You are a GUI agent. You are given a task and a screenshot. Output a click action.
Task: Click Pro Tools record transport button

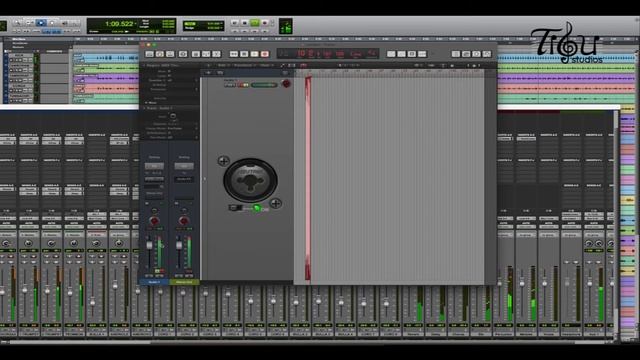tap(264, 22)
